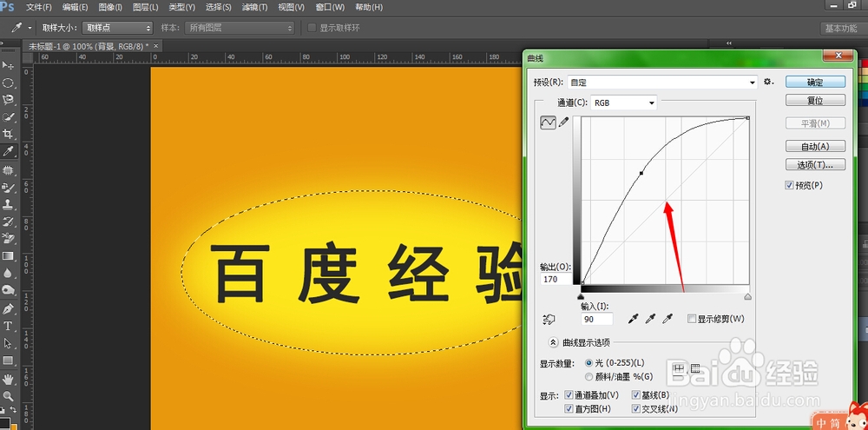The width and height of the screenshot is (868, 430).
Task: Open the 样本 所有图层 dropdown
Action: click(x=240, y=28)
